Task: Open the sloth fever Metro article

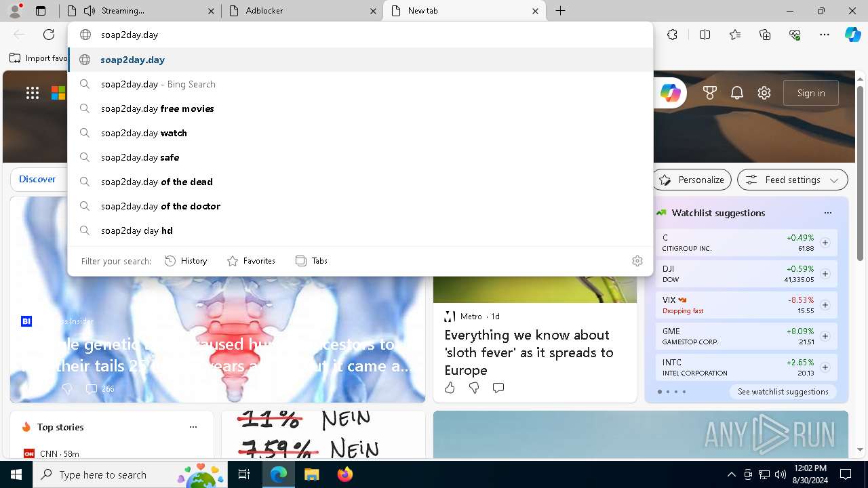Action: (x=529, y=352)
